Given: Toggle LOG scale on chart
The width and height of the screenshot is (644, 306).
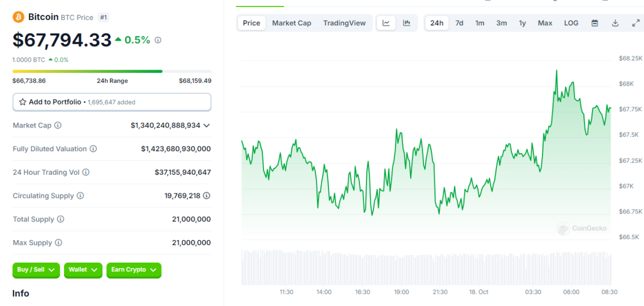Looking at the screenshot, I should tap(571, 23).
